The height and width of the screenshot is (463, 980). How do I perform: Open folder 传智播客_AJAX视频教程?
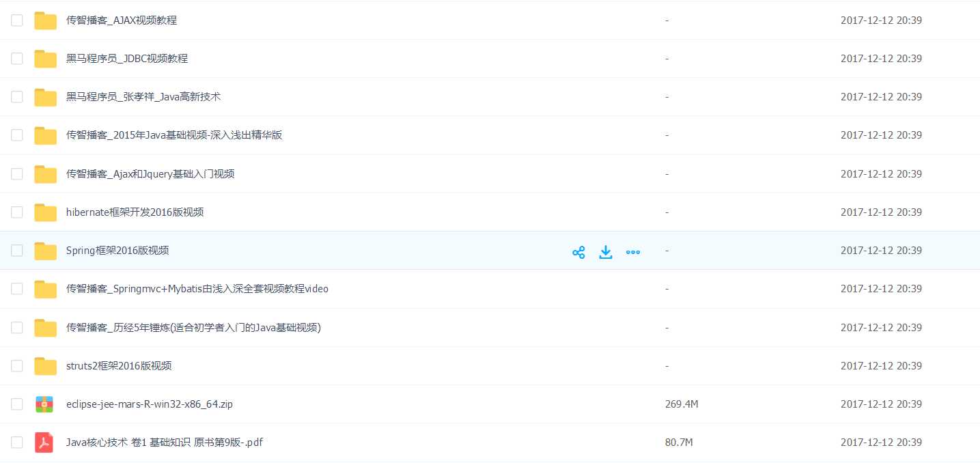[x=122, y=20]
